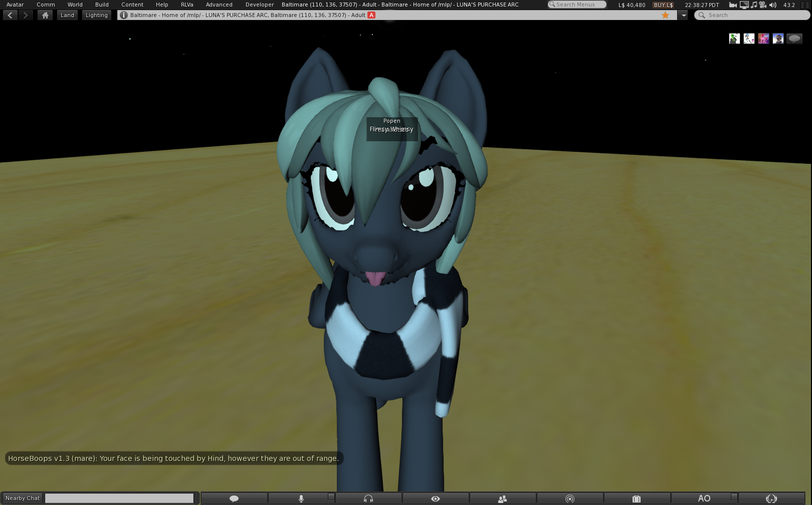Toggle the music note stream icon
Screen dimensions: 812x505
[754, 5]
